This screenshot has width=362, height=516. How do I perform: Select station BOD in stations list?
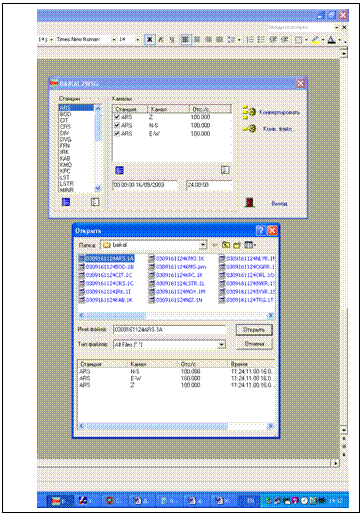click(76, 114)
